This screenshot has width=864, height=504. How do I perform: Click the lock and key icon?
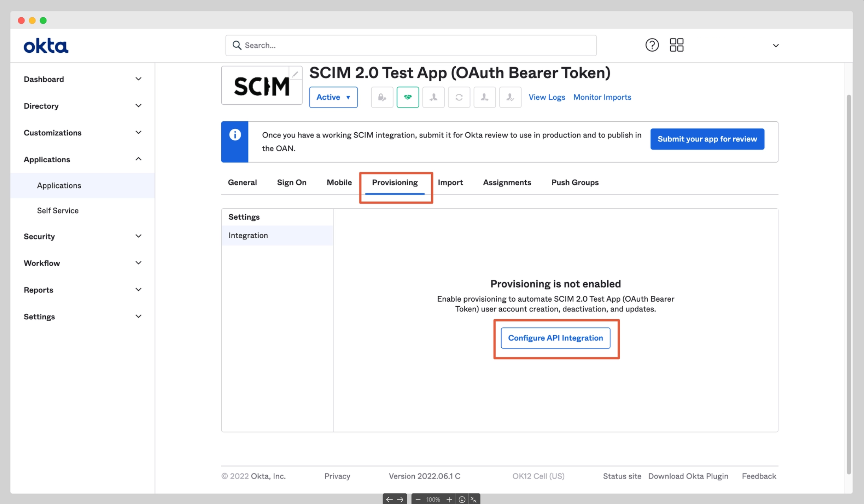[x=382, y=97]
